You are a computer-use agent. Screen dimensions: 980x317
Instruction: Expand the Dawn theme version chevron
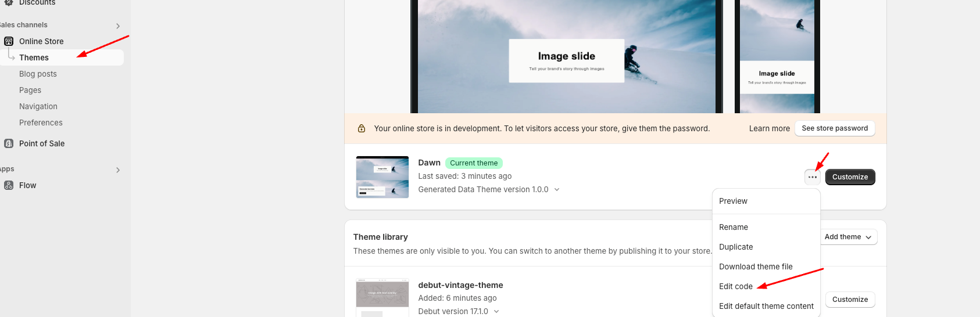(557, 190)
